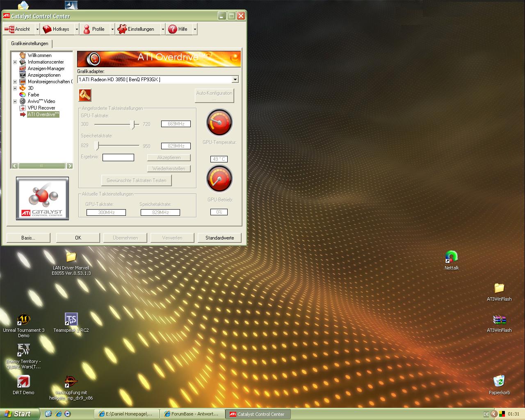Open the dropdown arrow next to Einstellungen
This screenshot has width=525, height=420.
tap(163, 29)
